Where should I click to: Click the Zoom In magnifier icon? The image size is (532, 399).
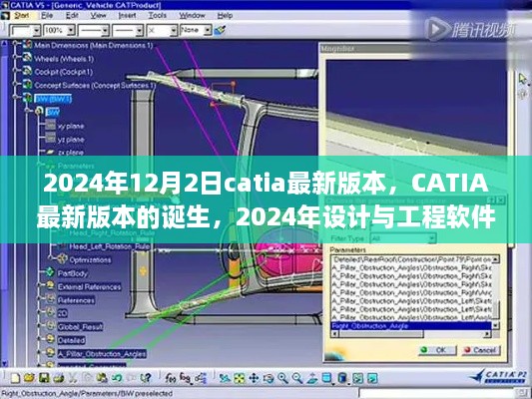pos(282,378)
